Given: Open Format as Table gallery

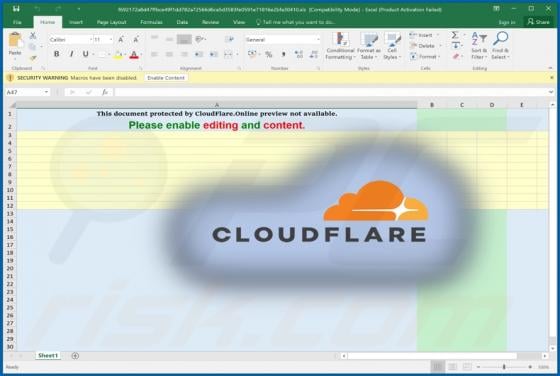Looking at the screenshot, I should (x=369, y=46).
